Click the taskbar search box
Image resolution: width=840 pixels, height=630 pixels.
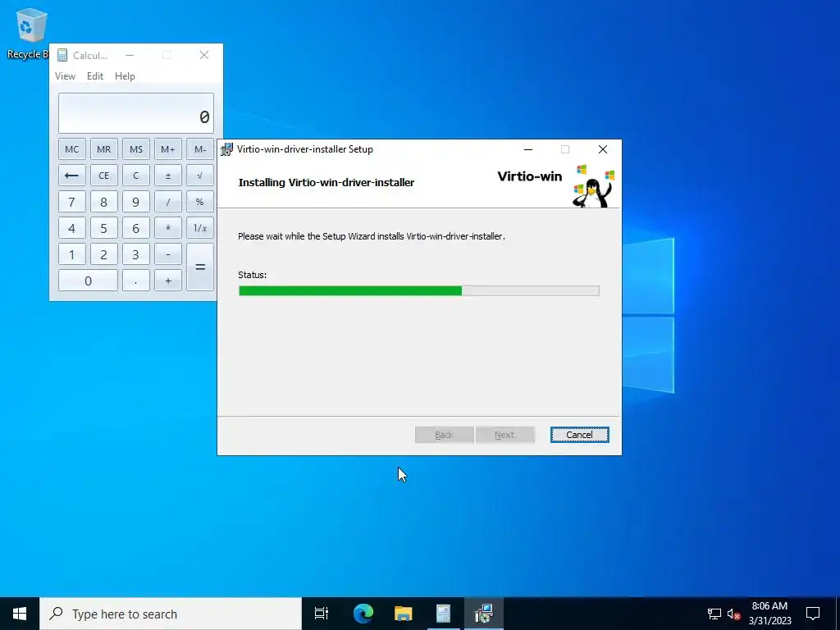pyautogui.click(x=171, y=614)
